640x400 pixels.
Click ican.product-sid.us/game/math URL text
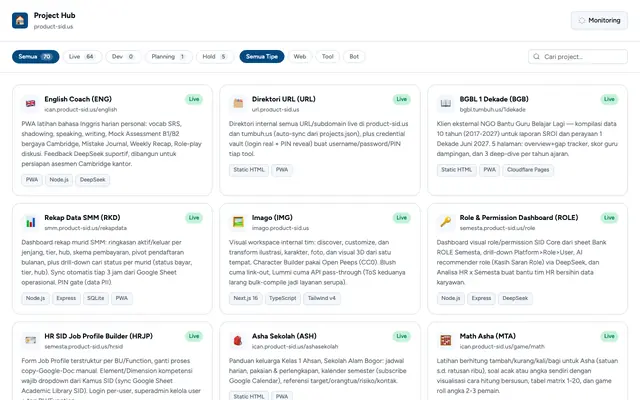[502, 347]
